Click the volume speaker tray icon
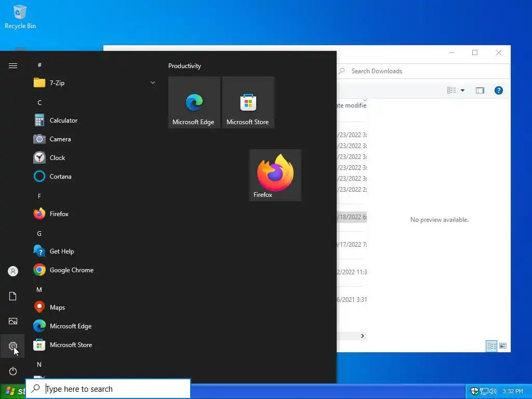Screen dimensions: 532x399 493,392
